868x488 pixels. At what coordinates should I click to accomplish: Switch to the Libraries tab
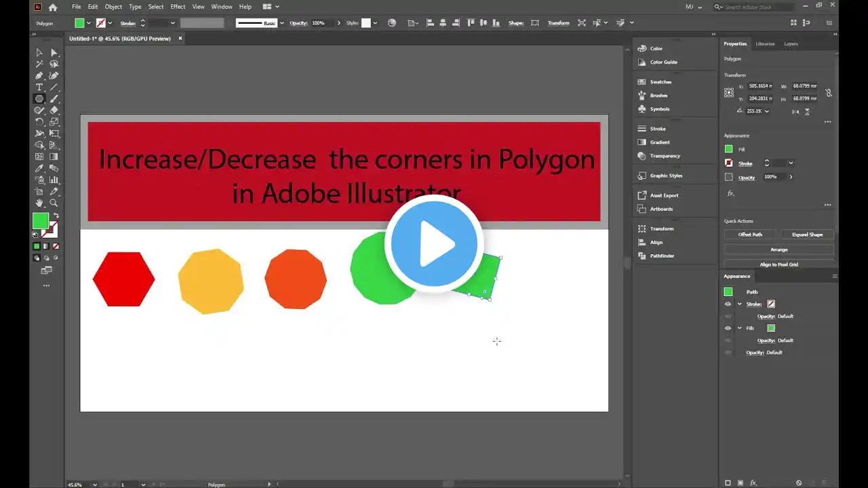tap(765, 43)
